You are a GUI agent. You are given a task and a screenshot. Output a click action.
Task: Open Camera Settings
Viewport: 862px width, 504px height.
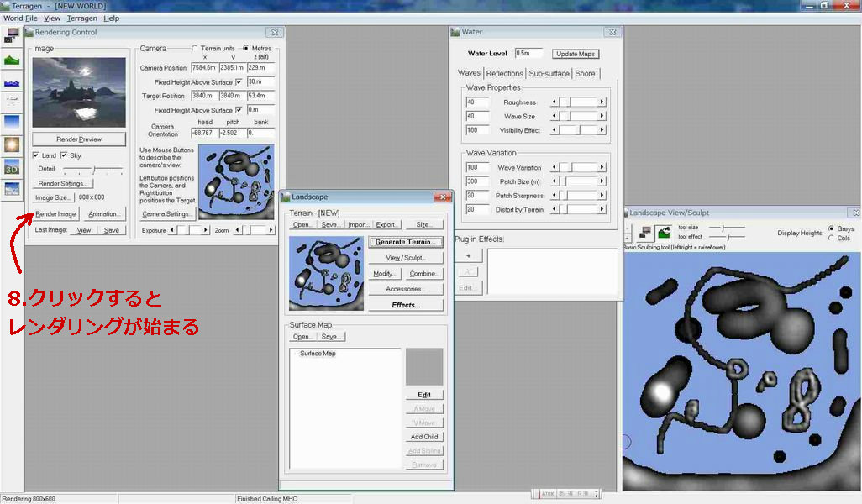pyautogui.click(x=166, y=214)
